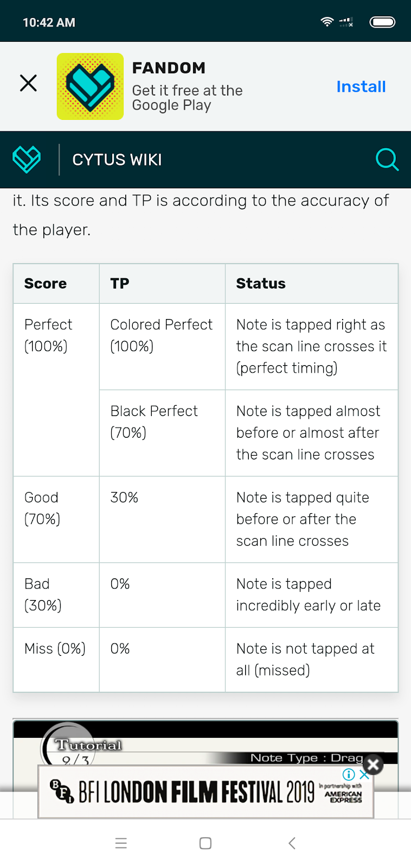
Task: Select the Score column header
Action: click(56, 284)
